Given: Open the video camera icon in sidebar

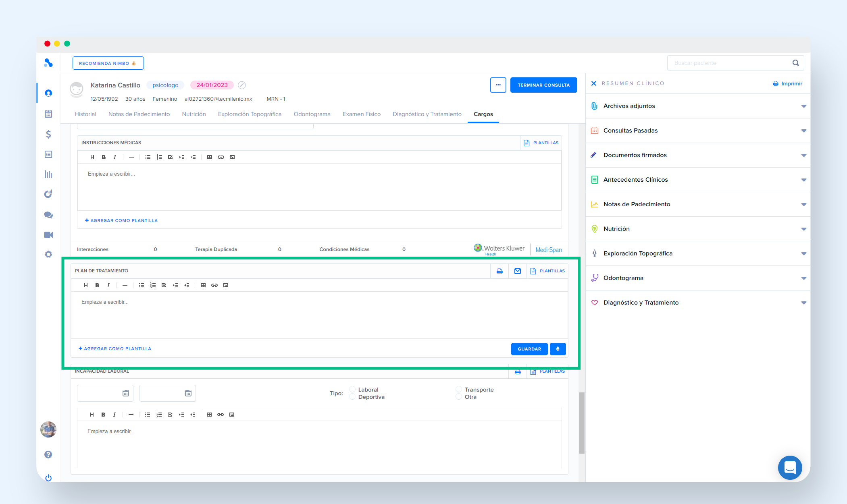Looking at the screenshot, I should click(x=48, y=235).
